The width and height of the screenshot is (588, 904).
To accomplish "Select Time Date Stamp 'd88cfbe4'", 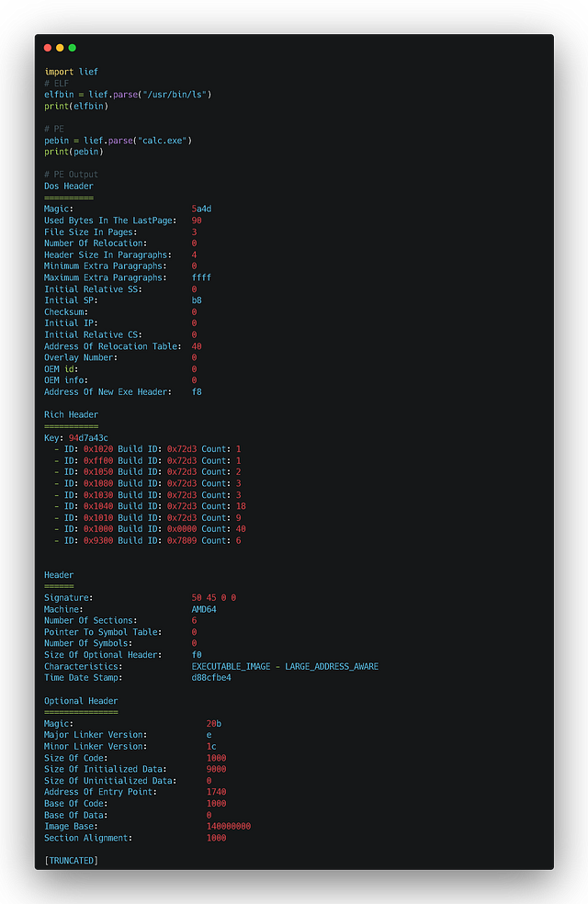I will pyautogui.click(x=211, y=677).
